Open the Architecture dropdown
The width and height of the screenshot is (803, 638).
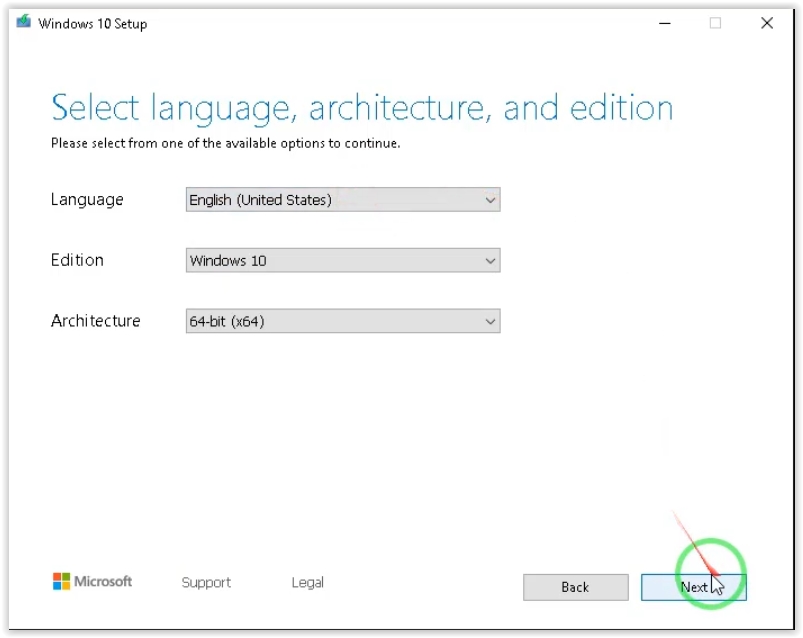click(x=343, y=321)
